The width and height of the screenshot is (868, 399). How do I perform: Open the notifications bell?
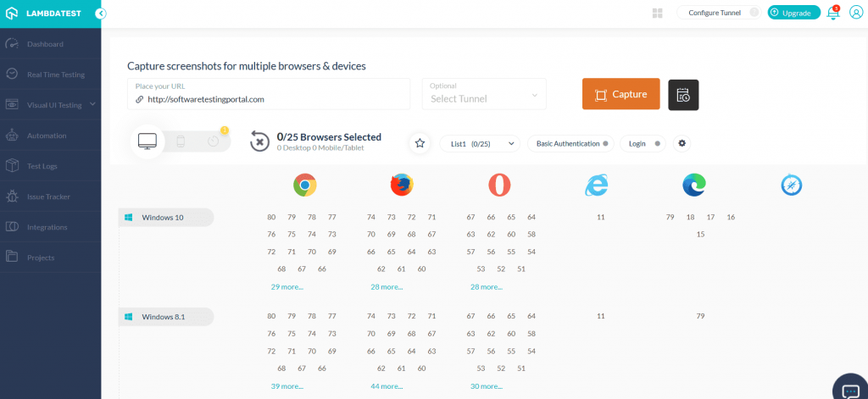pos(832,13)
